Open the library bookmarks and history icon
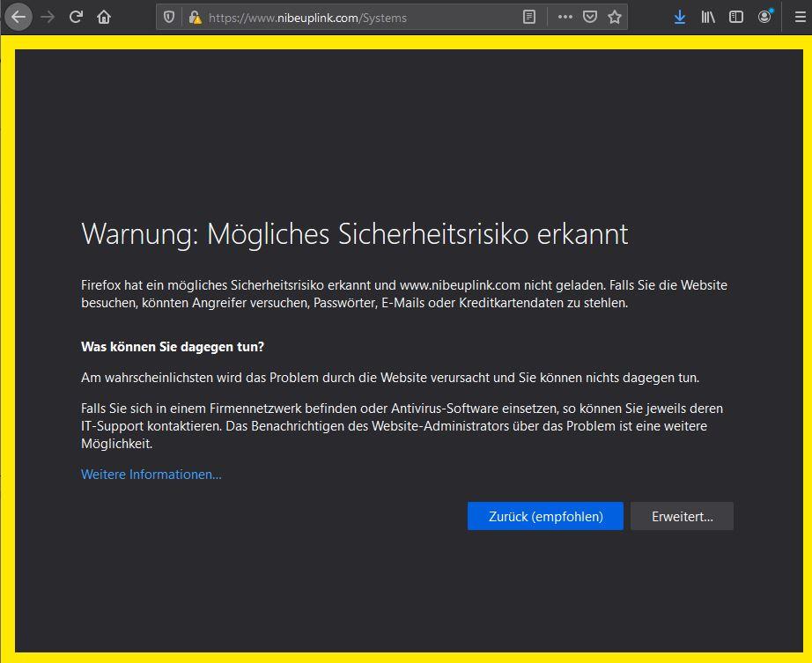Viewport: 812px width, 663px height. (x=708, y=17)
